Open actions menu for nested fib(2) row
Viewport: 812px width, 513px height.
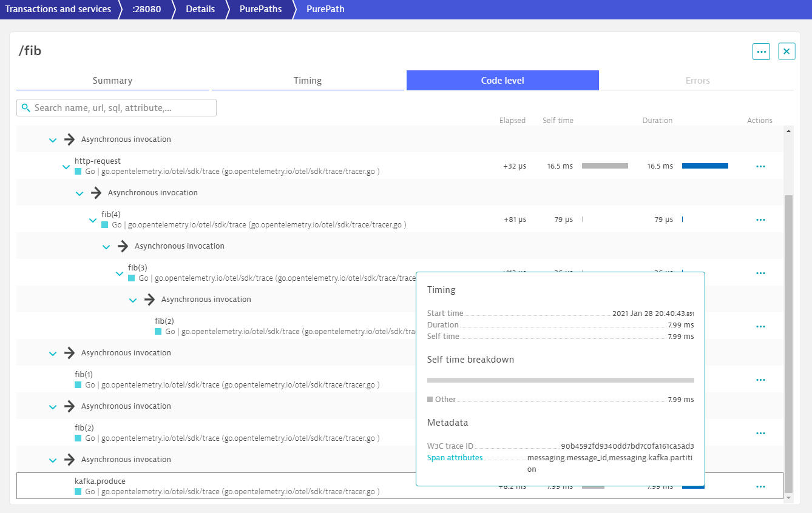coord(761,326)
